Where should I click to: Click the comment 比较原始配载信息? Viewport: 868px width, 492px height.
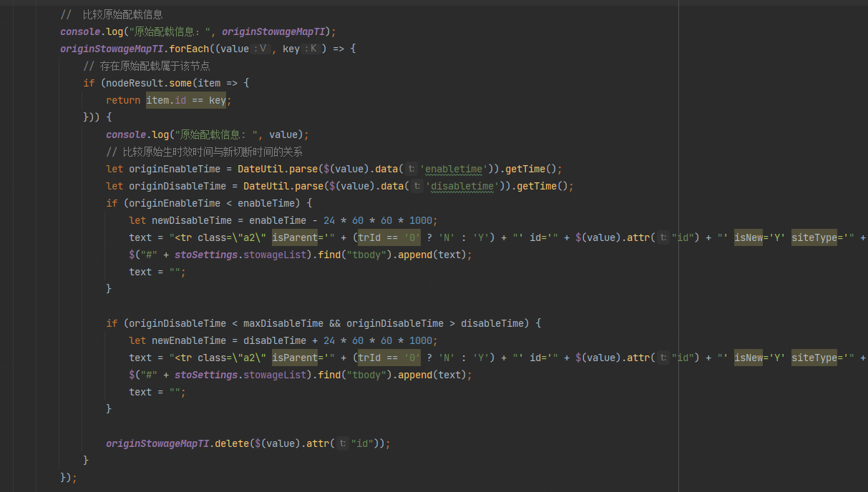point(122,14)
